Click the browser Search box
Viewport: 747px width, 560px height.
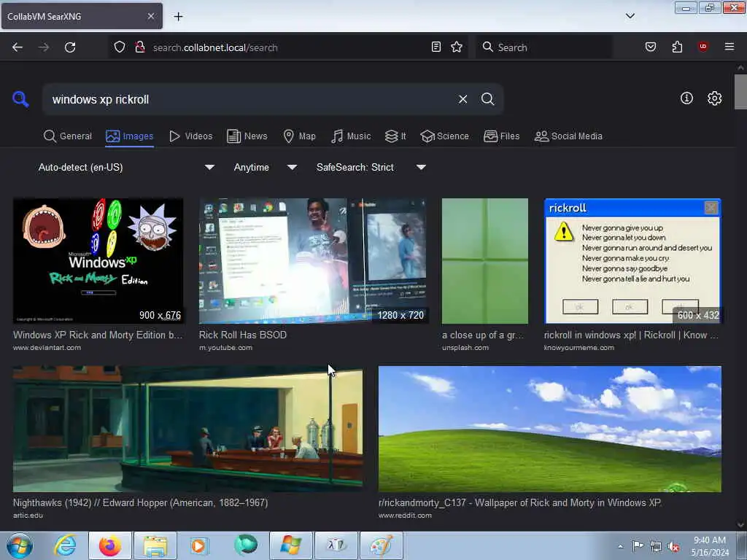[x=544, y=47]
